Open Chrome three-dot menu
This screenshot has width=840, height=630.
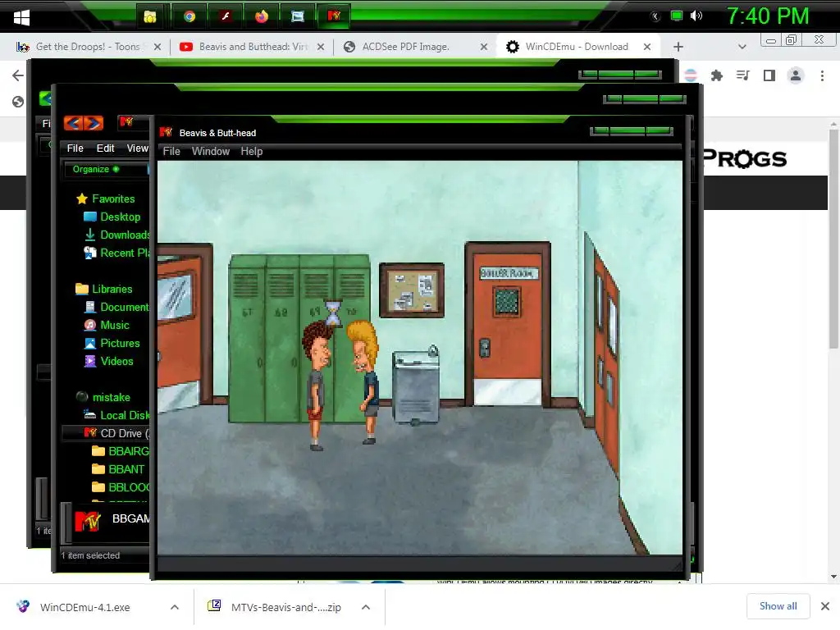tap(822, 75)
